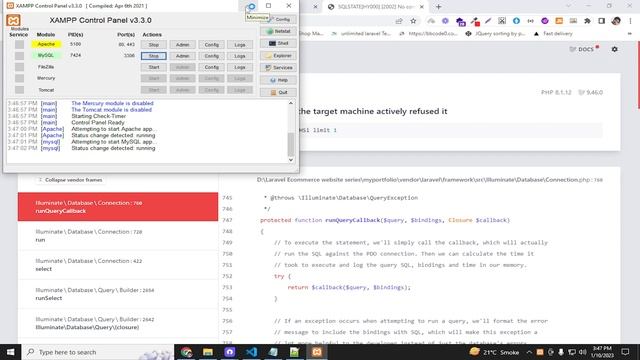Open the notification center
Viewport: 640px width, 360px height.
[625, 352]
